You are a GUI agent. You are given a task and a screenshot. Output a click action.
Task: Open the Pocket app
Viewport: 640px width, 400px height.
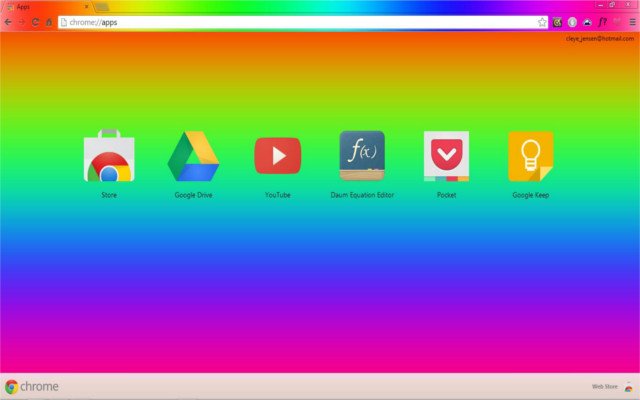pos(446,156)
